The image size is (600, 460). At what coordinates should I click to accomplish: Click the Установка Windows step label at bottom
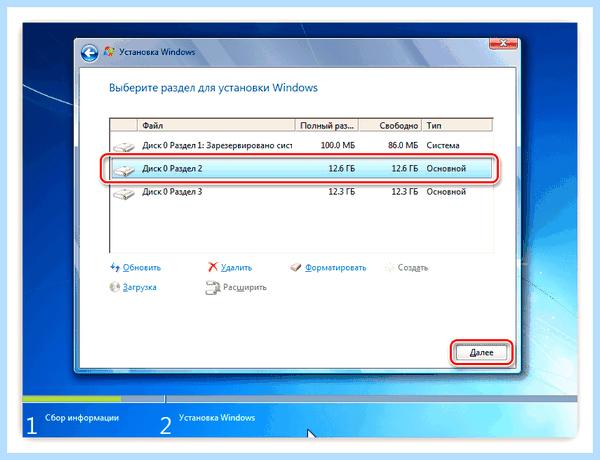[217, 418]
